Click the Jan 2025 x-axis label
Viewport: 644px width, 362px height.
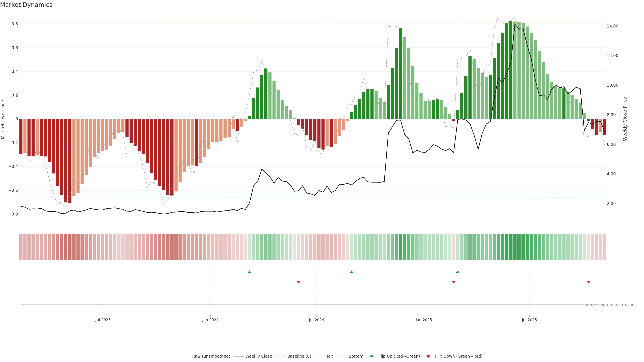[423, 320]
